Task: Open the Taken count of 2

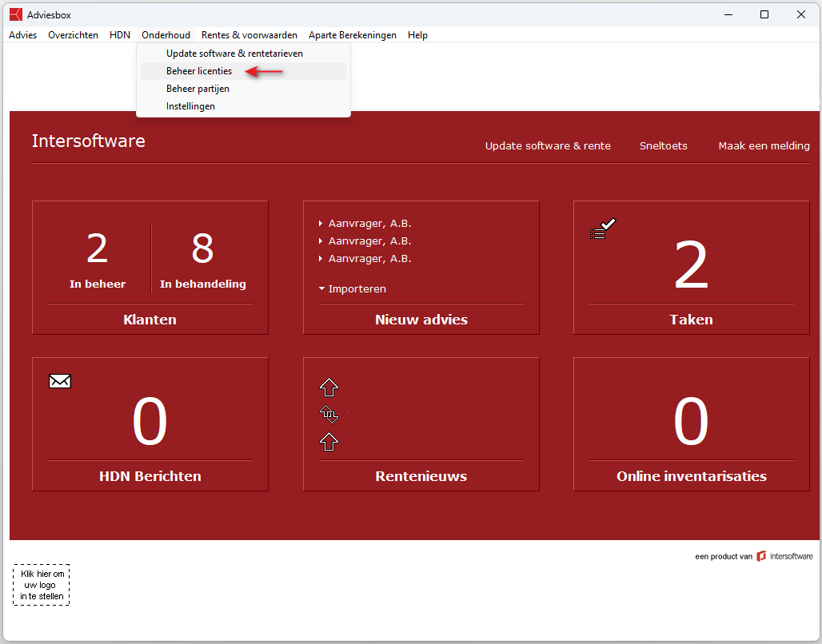Action: pyautogui.click(x=691, y=264)
